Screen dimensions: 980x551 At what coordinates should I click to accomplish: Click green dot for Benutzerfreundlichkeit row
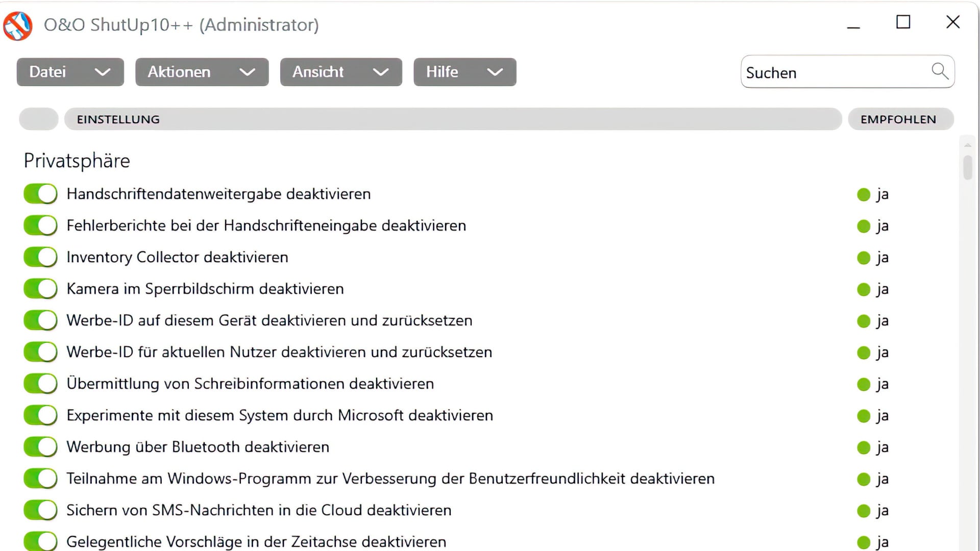pos(864,479)
